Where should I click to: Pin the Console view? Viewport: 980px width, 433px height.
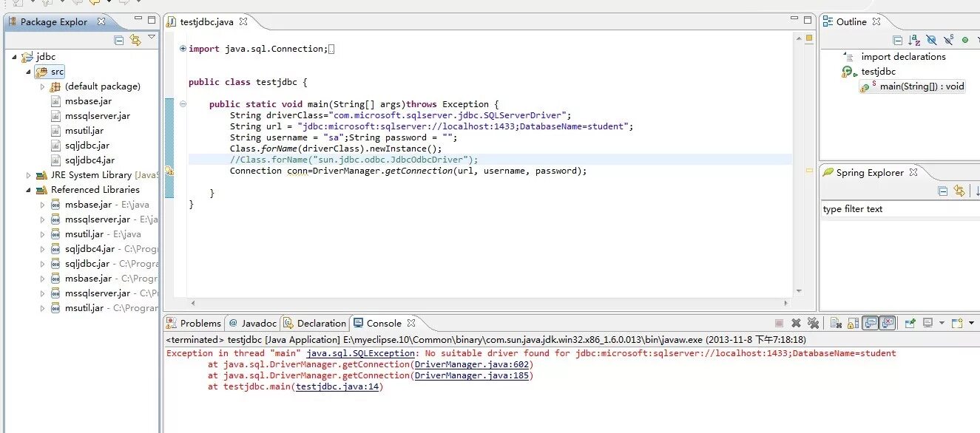910,323
